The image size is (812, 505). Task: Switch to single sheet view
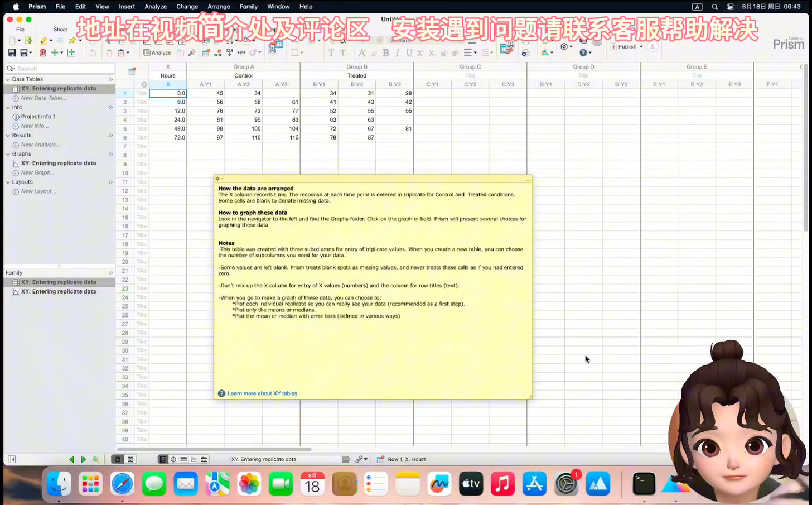pos(117,459)
